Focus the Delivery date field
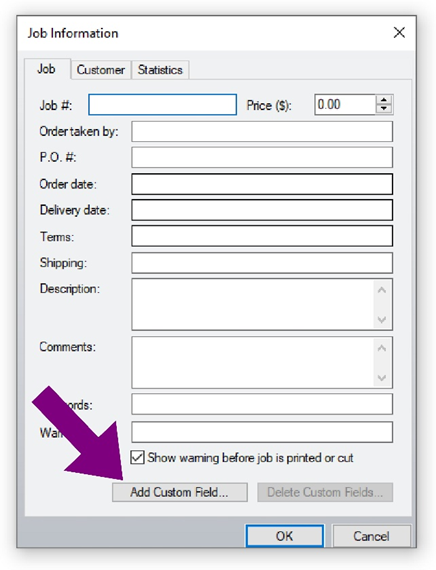Image resolution: width=436 pixels, height=570 pixels. point(262,210)
